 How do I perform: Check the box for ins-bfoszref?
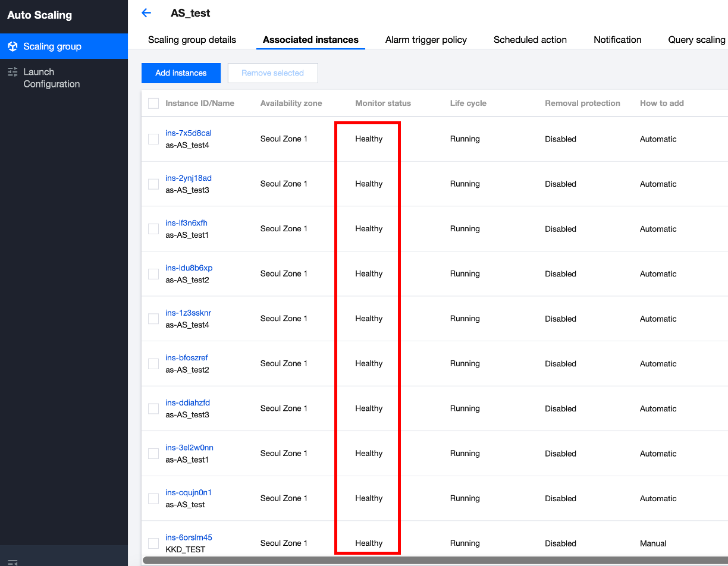click(153, 364)
